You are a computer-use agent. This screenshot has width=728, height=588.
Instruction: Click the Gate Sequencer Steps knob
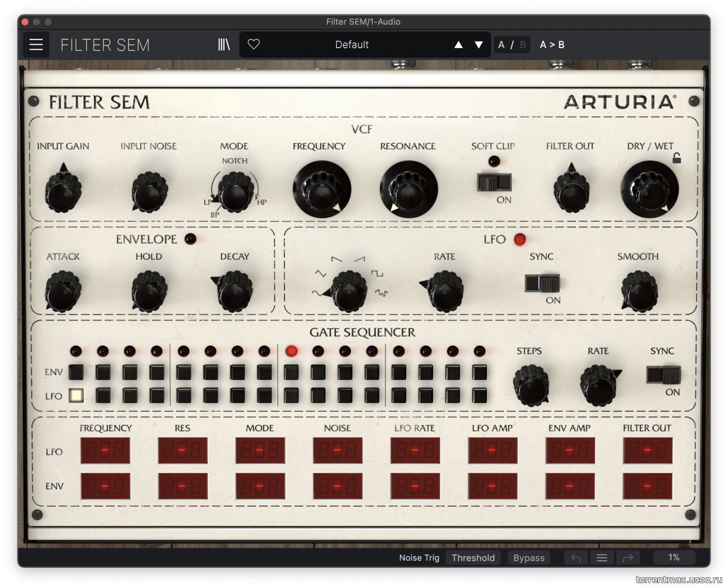[x=531, y=386]
